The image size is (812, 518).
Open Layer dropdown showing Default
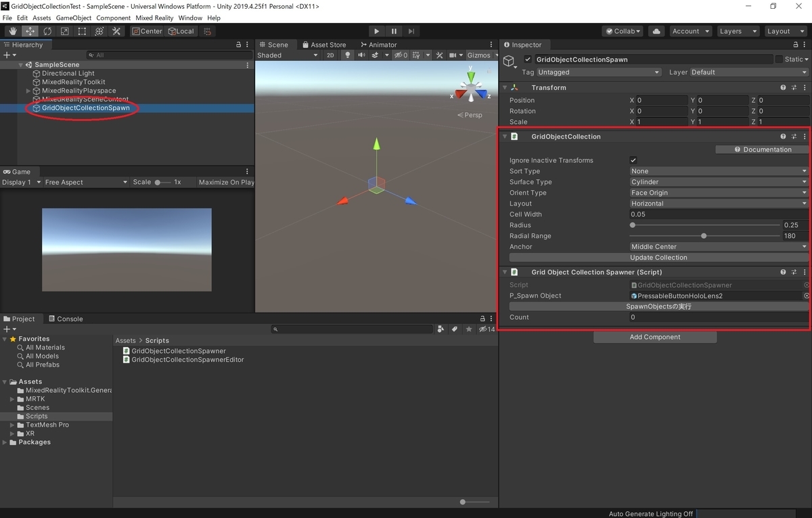[749, 72]
